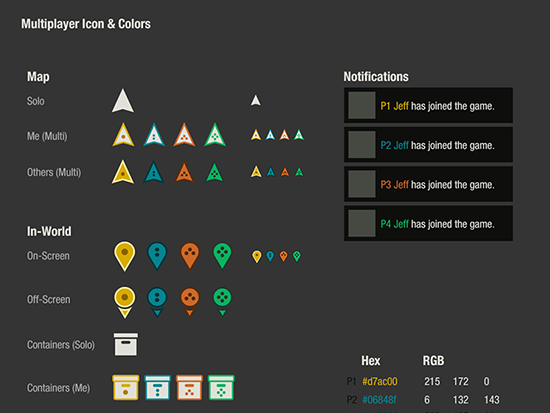Click the small yellow Others (Multi) arrow

[256, 172]
